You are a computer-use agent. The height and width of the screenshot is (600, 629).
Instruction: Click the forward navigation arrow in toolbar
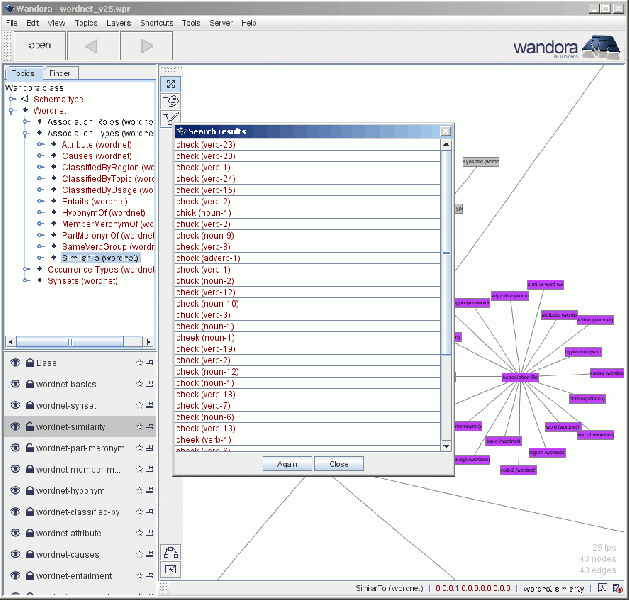point(147,46)
